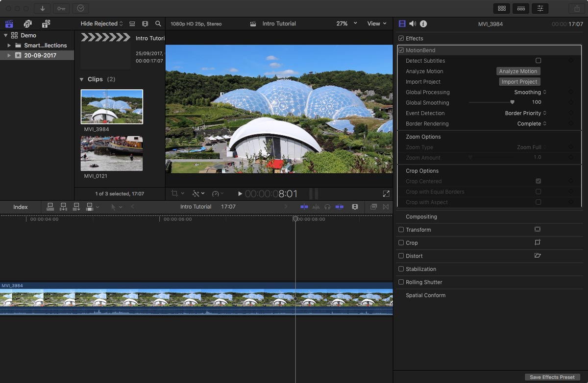Click the Crop on-screen controls icon

click(538, 242)
